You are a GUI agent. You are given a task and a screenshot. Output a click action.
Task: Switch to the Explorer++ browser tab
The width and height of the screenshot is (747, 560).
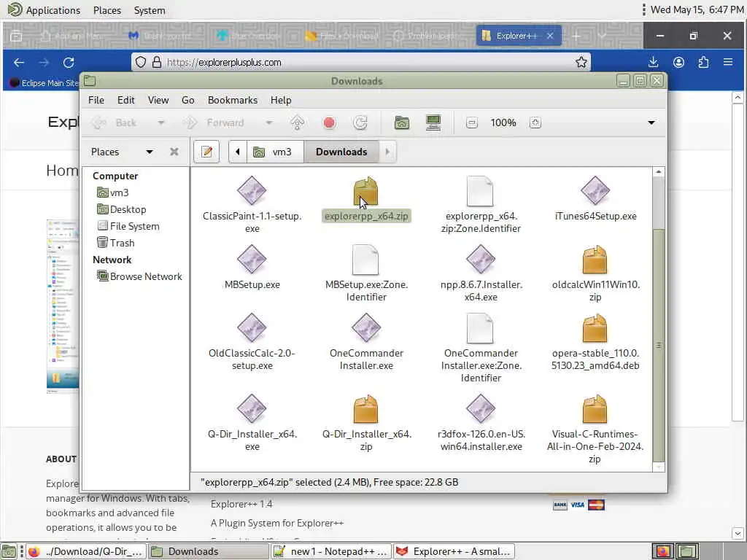point(517,36)
